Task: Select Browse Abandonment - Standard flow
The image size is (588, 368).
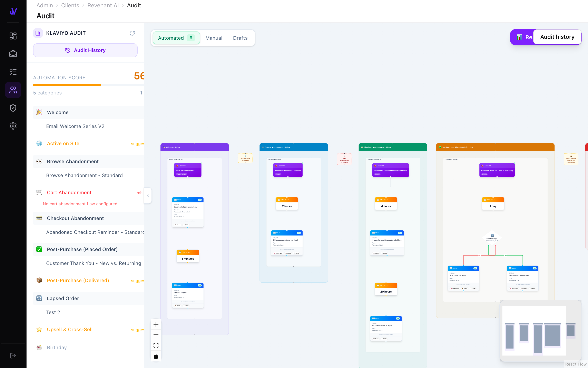Action: tap(84, 175)
